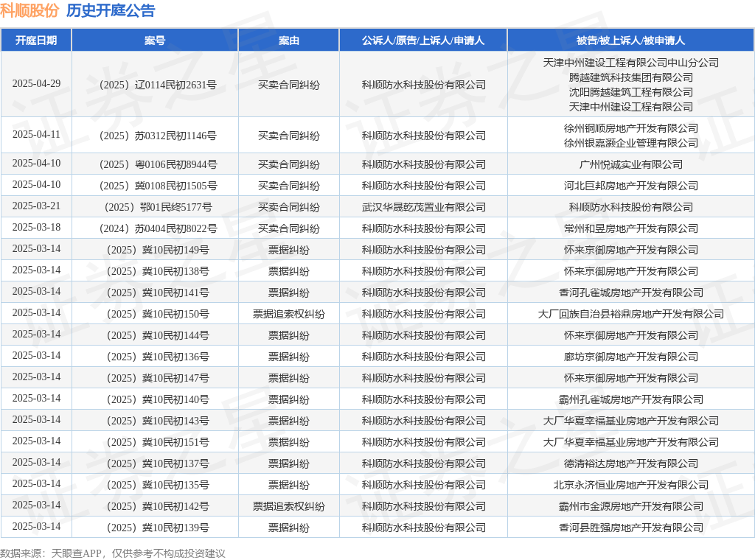Click defendant 廊坊京御房地产开发有限公司
This screenshot has height=560, width=755.
click(x=631, y=357)
